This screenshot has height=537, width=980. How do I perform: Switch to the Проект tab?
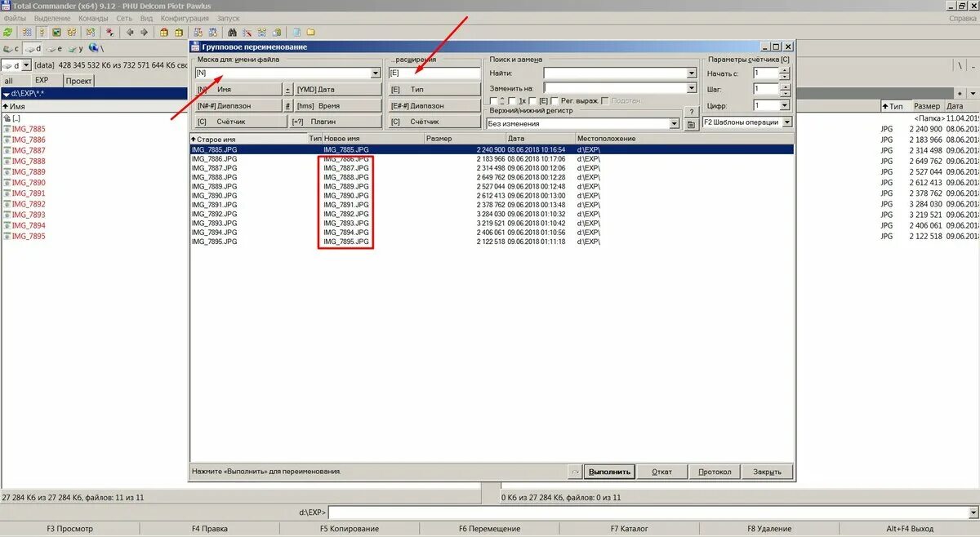(79, 81)
